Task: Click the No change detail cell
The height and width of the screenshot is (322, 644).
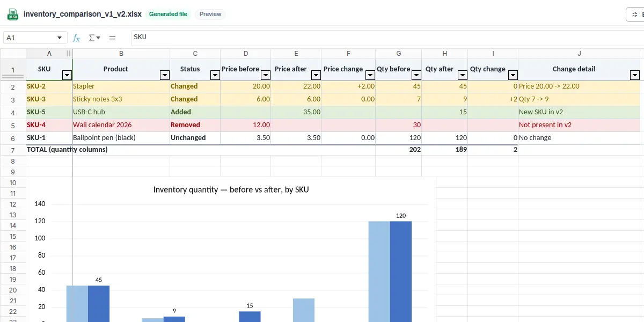Action: [x=580, y=138]
